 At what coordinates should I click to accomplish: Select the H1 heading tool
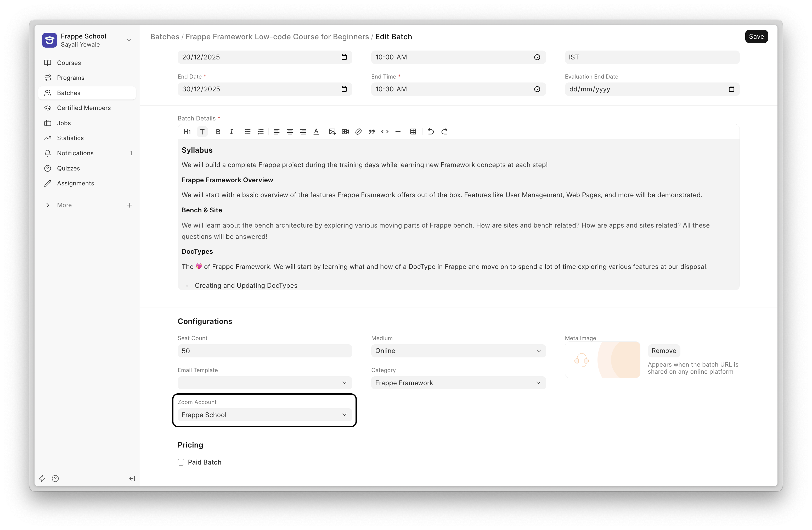click(187, 131)
